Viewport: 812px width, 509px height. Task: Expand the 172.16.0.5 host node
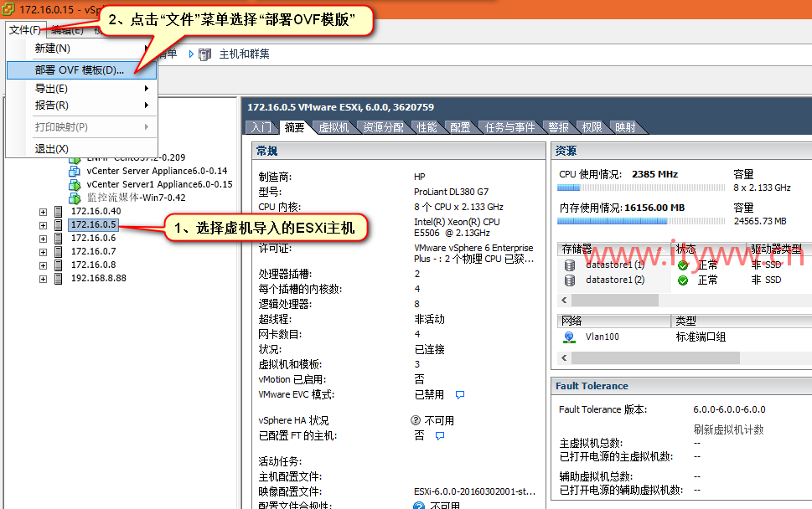tap(43, 225)
